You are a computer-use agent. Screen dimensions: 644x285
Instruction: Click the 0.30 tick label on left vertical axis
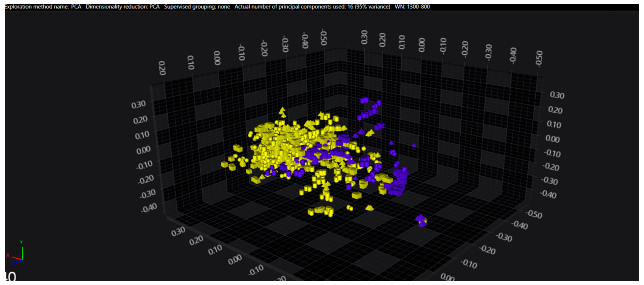(138, 104)
